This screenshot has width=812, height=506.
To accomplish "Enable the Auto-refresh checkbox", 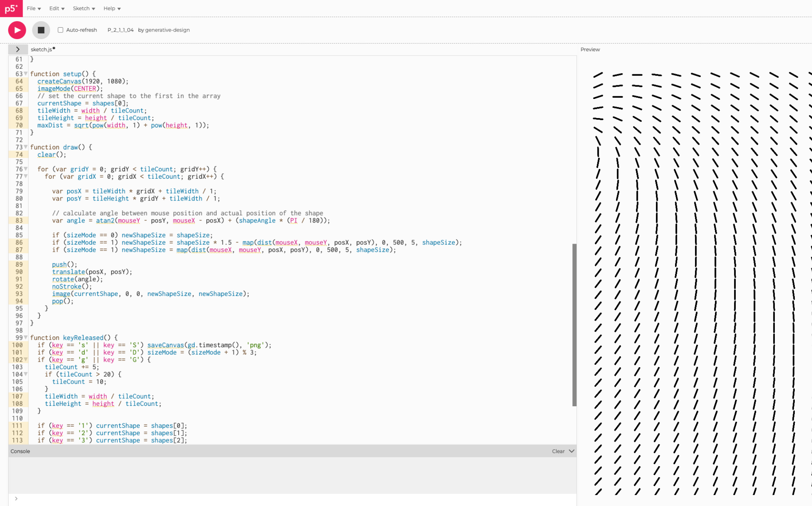I will point(61,30).
